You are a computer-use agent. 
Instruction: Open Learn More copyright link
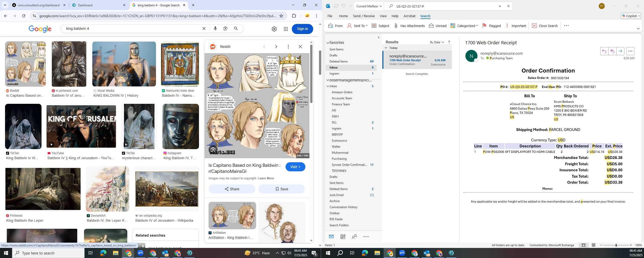[266, 178]
